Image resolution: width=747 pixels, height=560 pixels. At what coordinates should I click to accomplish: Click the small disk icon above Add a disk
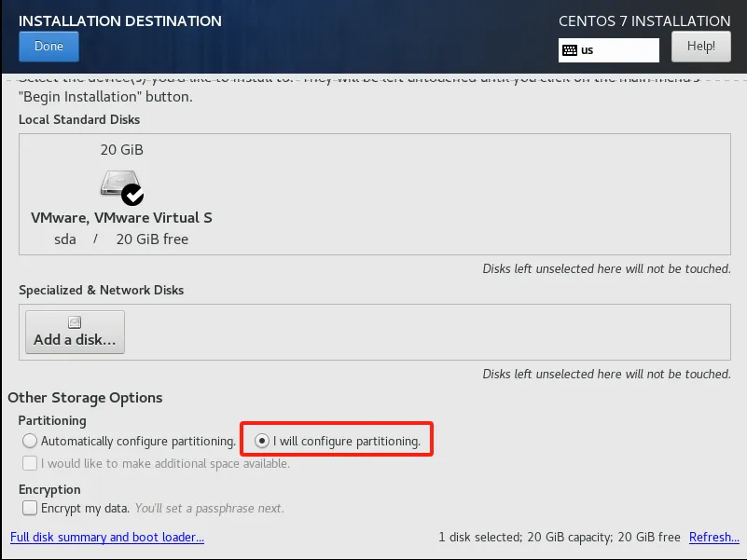[x=75, y=322]
